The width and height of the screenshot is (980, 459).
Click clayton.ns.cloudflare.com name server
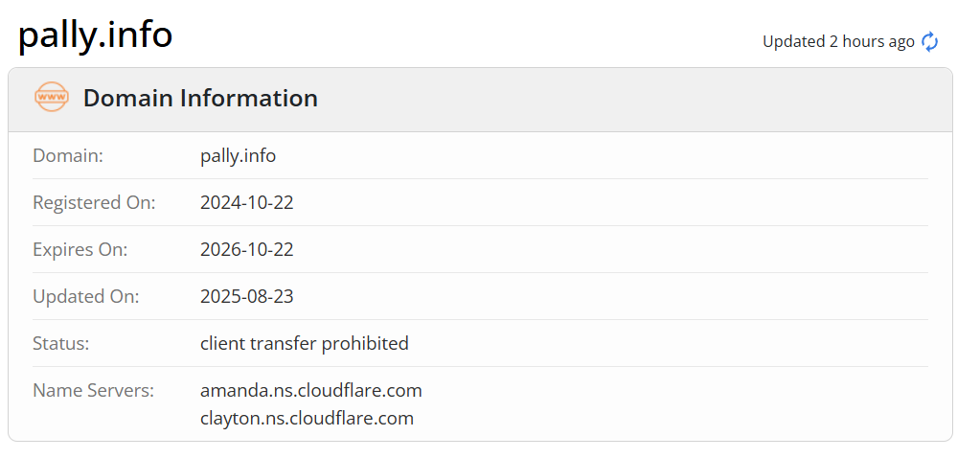point(307,418)
